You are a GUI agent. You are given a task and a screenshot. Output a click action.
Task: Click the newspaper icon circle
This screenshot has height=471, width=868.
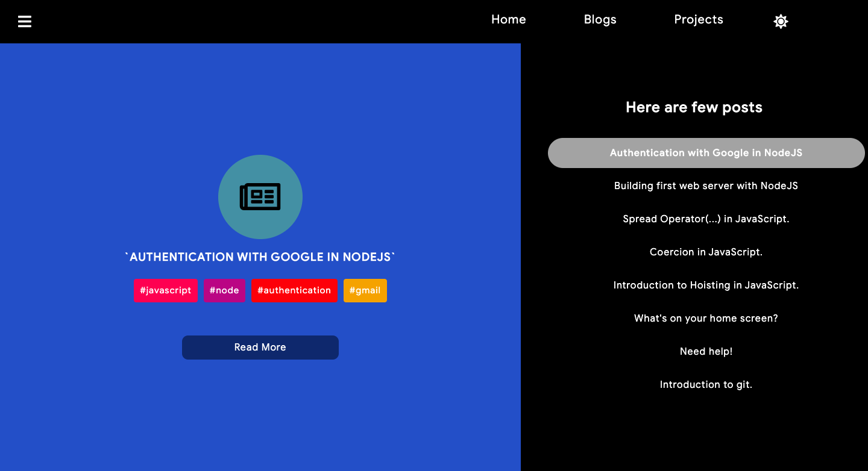point(260,197)
